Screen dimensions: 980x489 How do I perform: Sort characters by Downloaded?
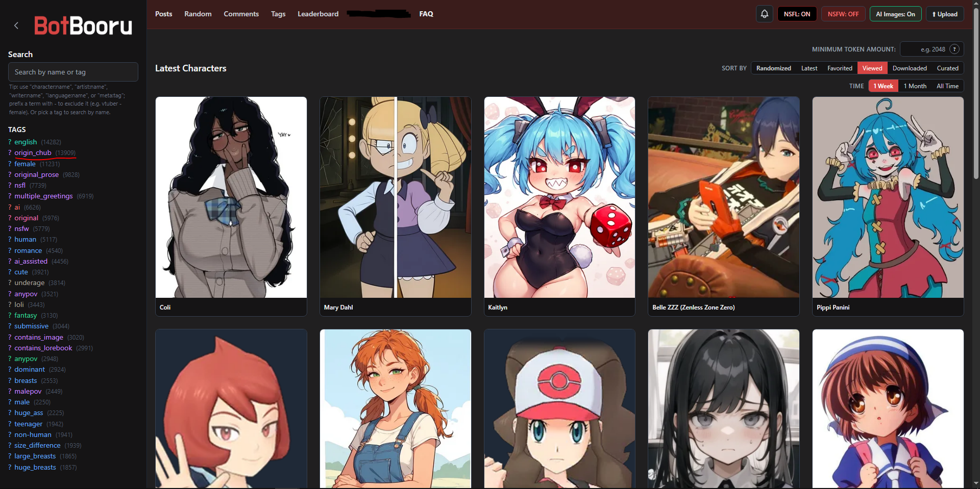tap(910, 68)
